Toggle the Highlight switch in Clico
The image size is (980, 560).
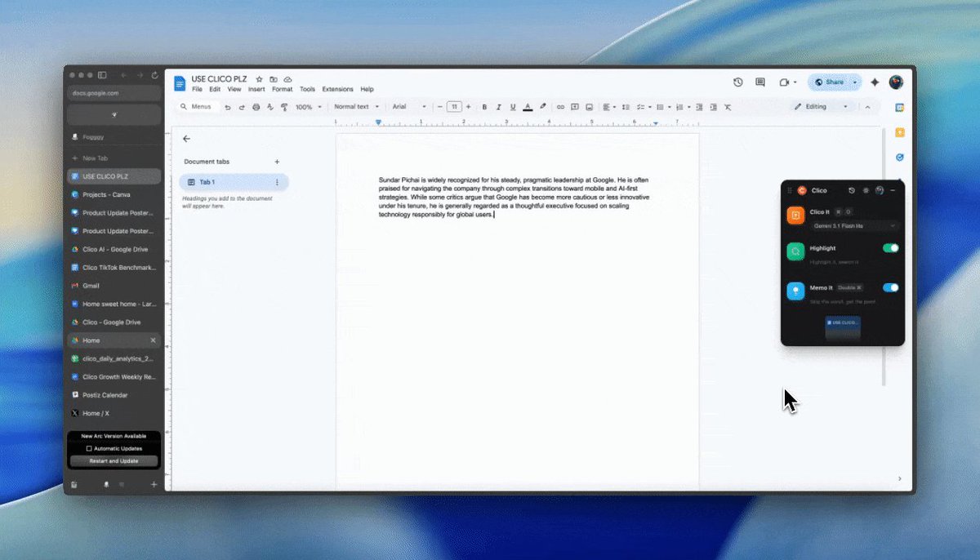point(891,248)
